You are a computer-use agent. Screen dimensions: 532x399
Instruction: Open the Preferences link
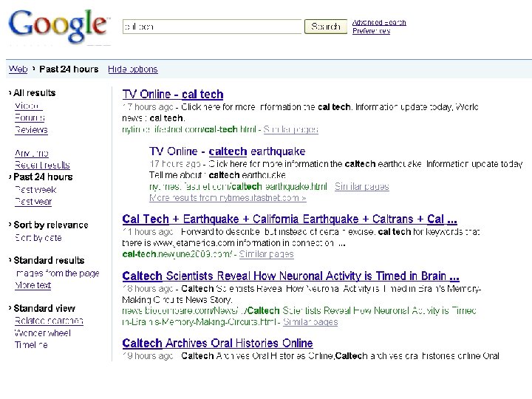coord(371,31)
